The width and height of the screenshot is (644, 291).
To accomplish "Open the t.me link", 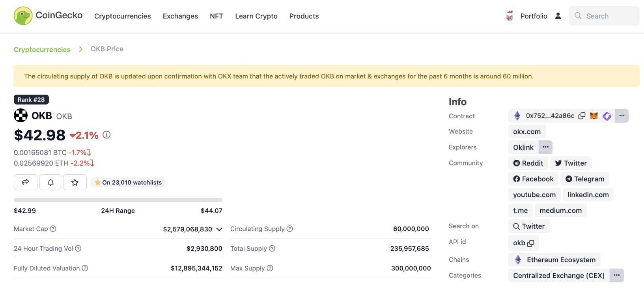I will click(x=521, y=210).
